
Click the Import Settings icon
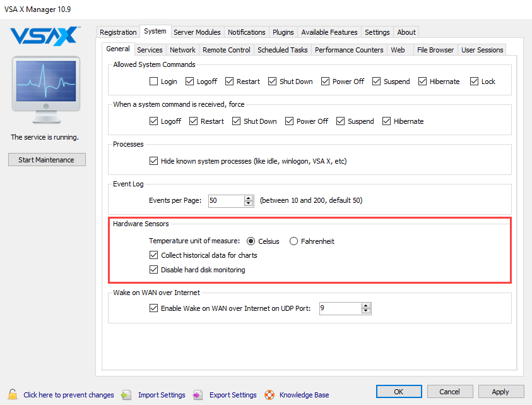[x=126, y=395]
